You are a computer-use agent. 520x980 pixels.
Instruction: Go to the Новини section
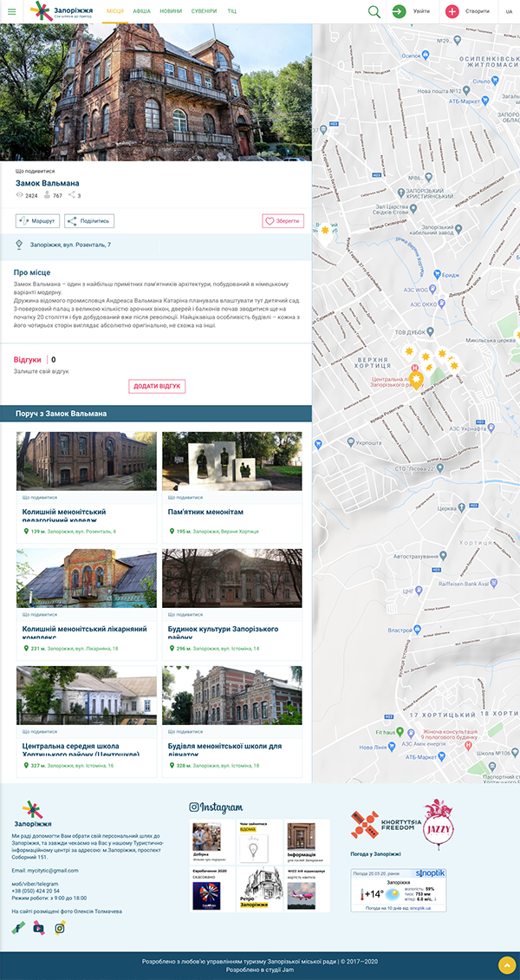171,11
